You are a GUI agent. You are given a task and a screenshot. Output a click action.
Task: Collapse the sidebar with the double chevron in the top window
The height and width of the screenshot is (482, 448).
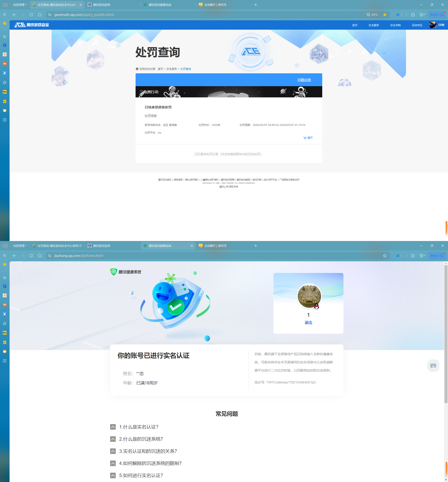5,14
